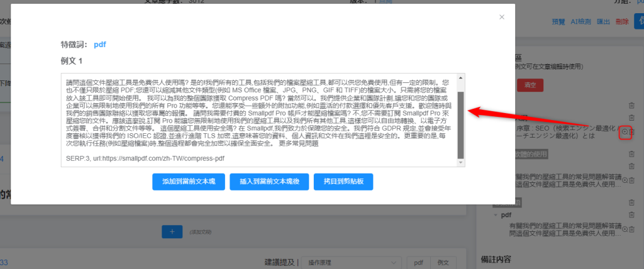
Task: Click AI檢測 in the background toolbar
Action: coord(580,22)
